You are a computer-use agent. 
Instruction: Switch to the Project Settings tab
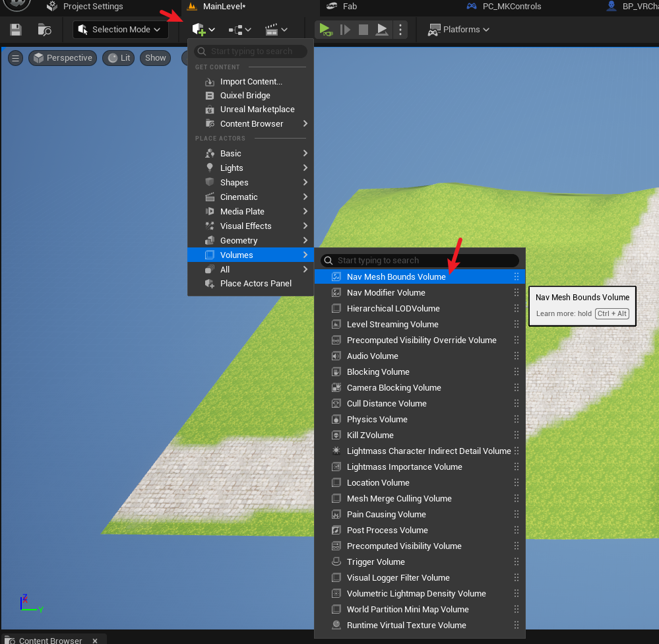tap(85, 7)
